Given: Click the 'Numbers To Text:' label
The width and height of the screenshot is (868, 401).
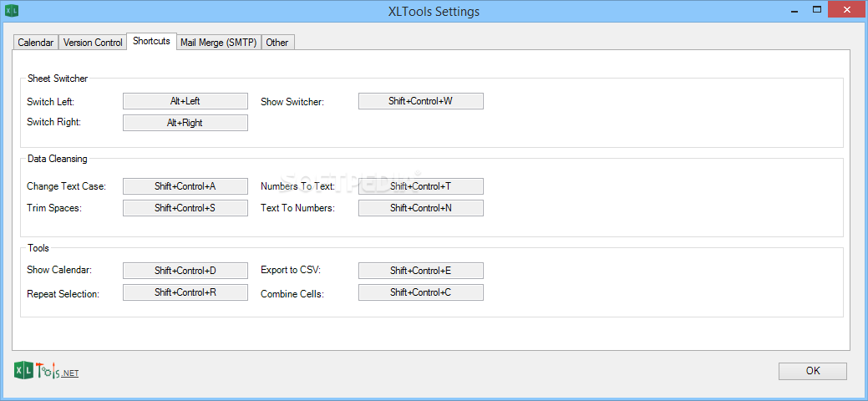Looking at the screenshot, I should coord(297,186).
